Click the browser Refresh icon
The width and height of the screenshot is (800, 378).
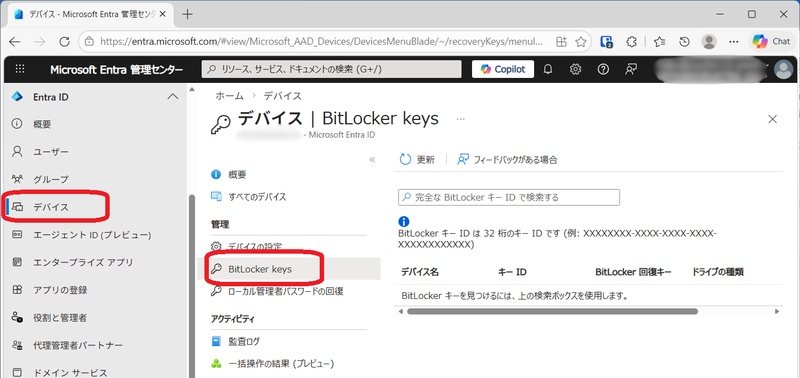(64, 42)
